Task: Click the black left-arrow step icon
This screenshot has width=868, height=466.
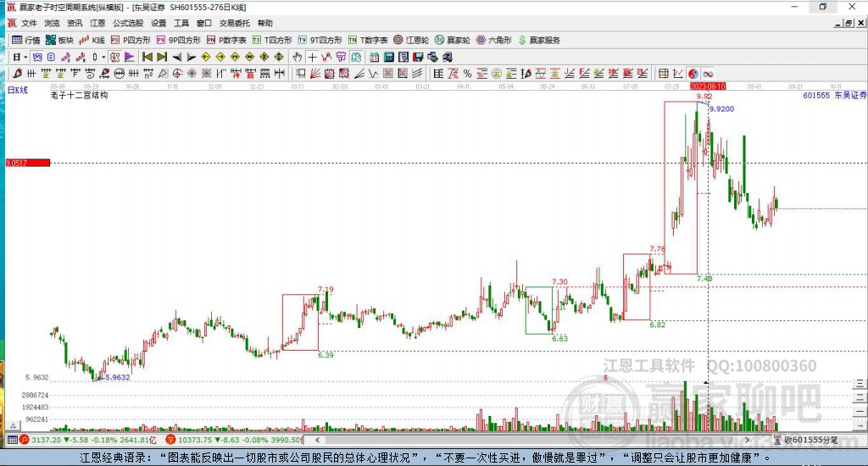Action: 176,57
